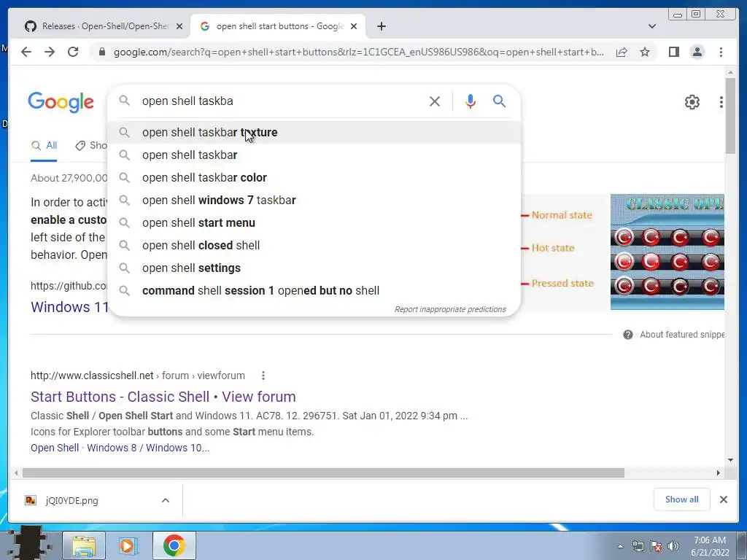
Task: Click the Google logo
Action: pos(61,102)
